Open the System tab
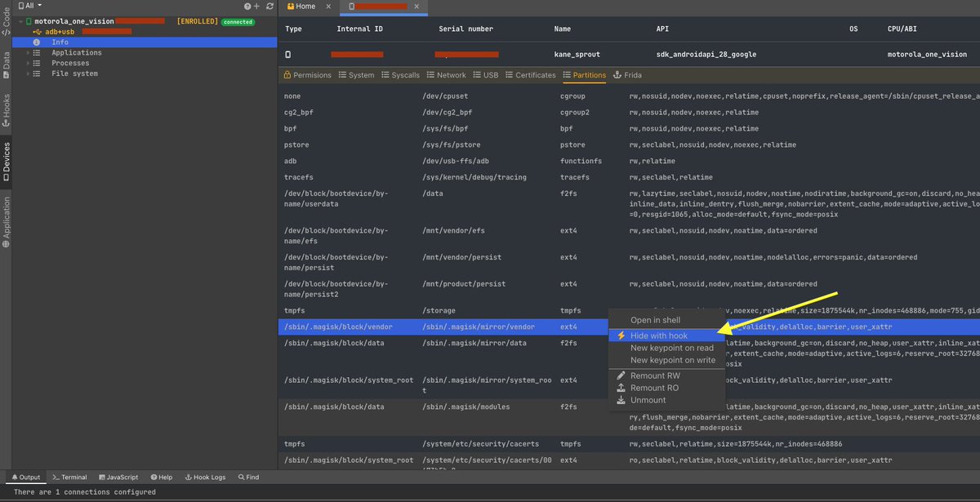 coord(356,74)
